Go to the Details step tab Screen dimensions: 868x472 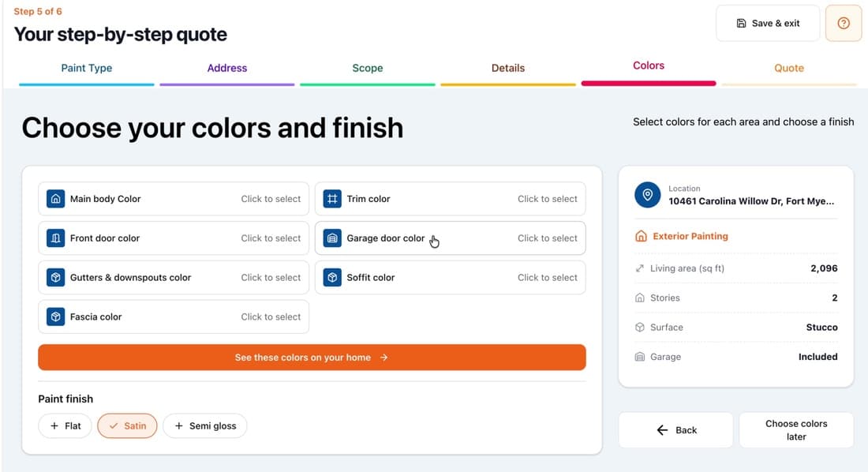click(508, 68)
